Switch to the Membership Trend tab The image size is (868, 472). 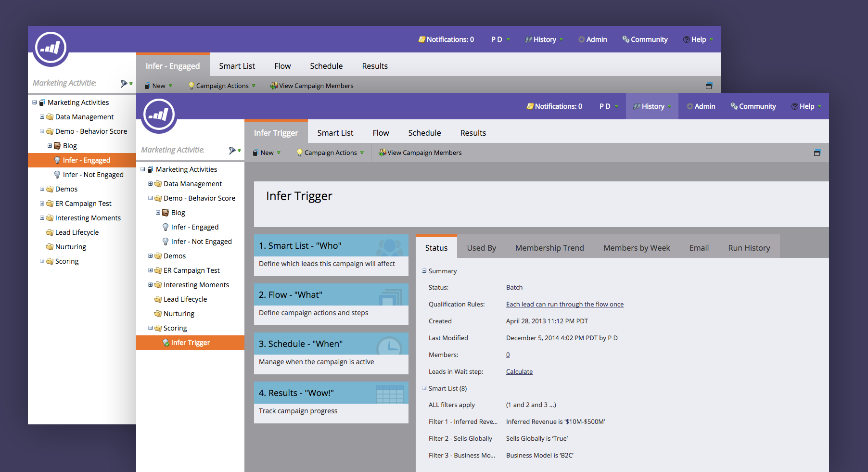point(549,248)
